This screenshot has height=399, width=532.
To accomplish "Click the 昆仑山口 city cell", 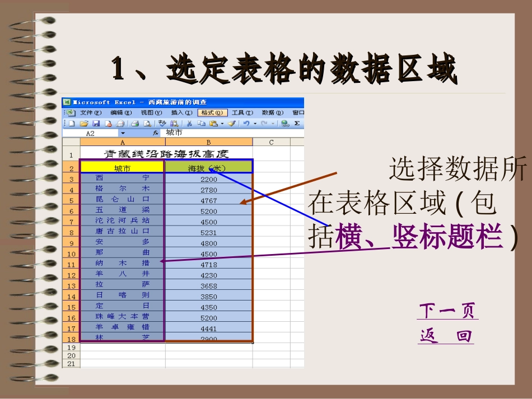I will (122, 199).
